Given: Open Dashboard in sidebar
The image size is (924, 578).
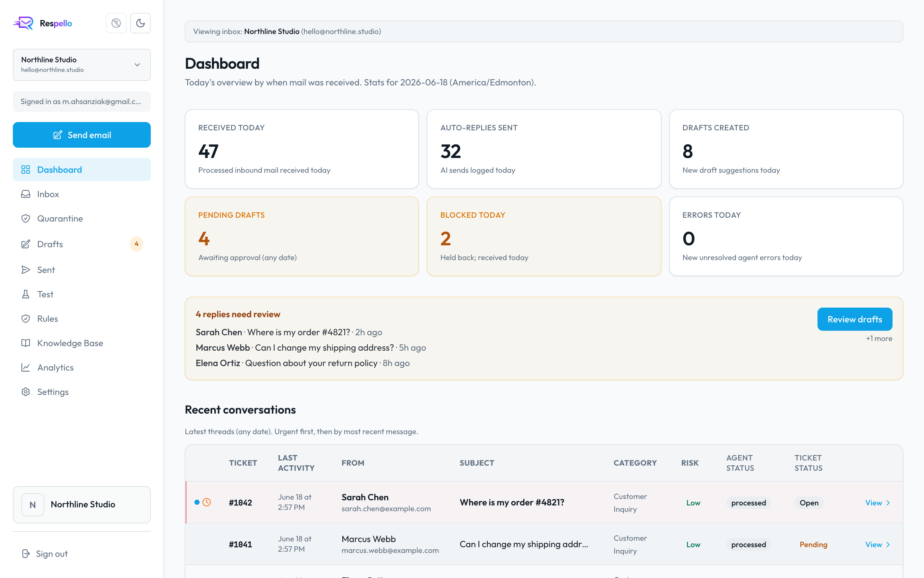Looking at the screenshot, I should click(x=82, y=170).
